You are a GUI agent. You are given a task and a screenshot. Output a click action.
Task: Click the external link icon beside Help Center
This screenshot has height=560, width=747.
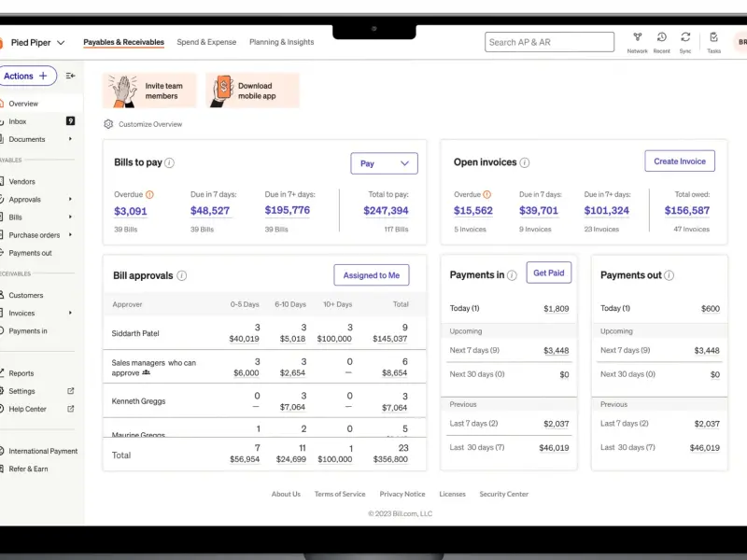coord(71,409)
